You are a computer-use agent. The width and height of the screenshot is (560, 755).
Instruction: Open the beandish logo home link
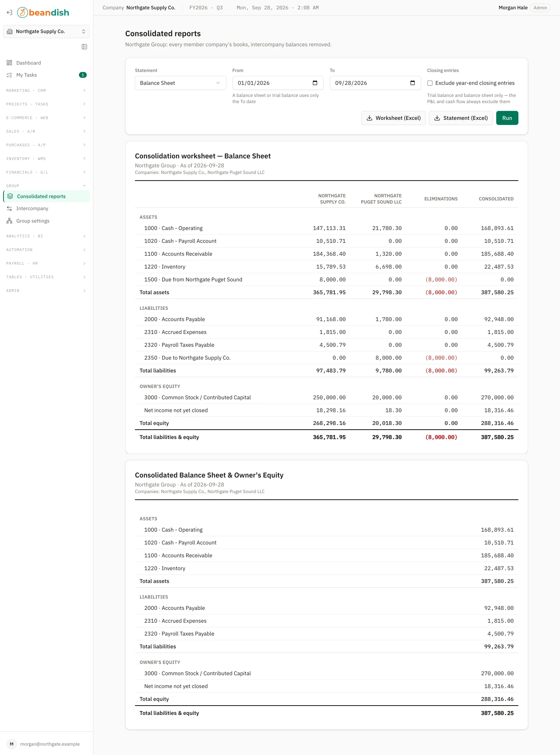tap(43, 12)
